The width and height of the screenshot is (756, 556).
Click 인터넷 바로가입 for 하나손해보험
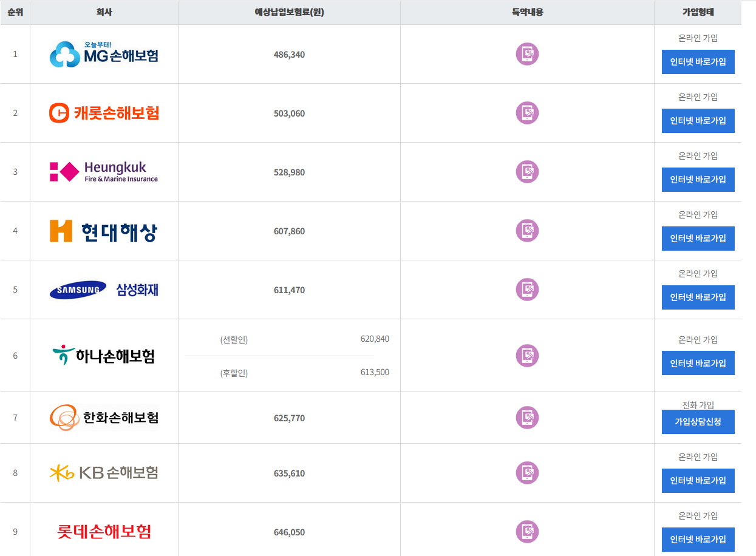[698, 363]
